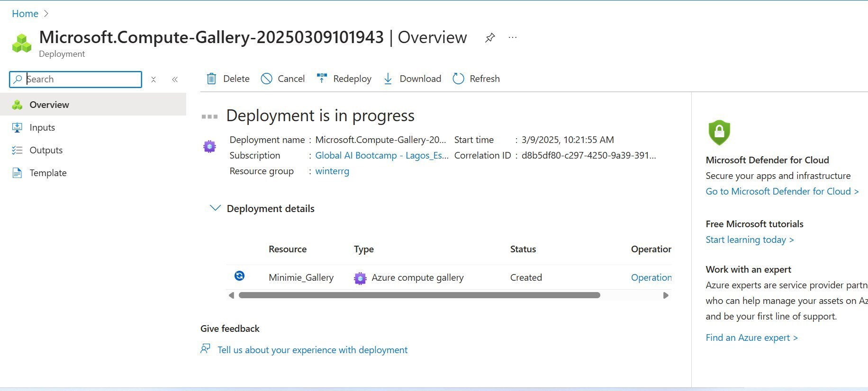Click the Cancel circle-slash icon
The image size is (868, 391).
pos(267,79)
